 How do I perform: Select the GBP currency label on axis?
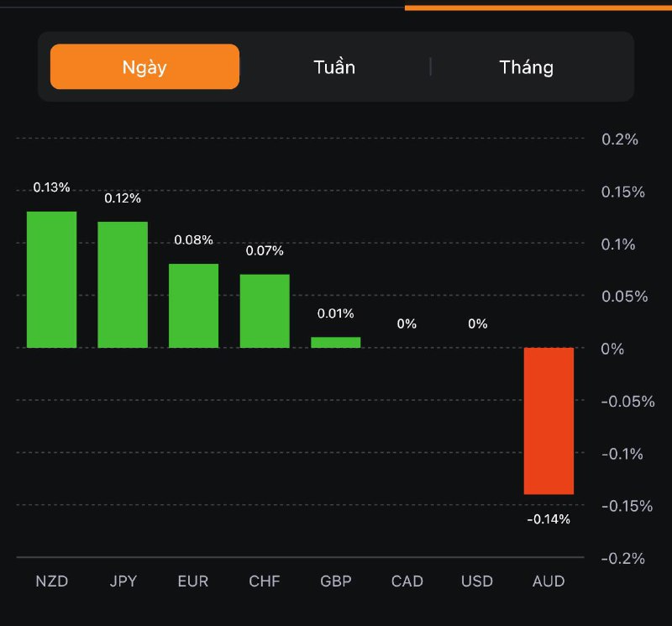(x=336, y=581)
